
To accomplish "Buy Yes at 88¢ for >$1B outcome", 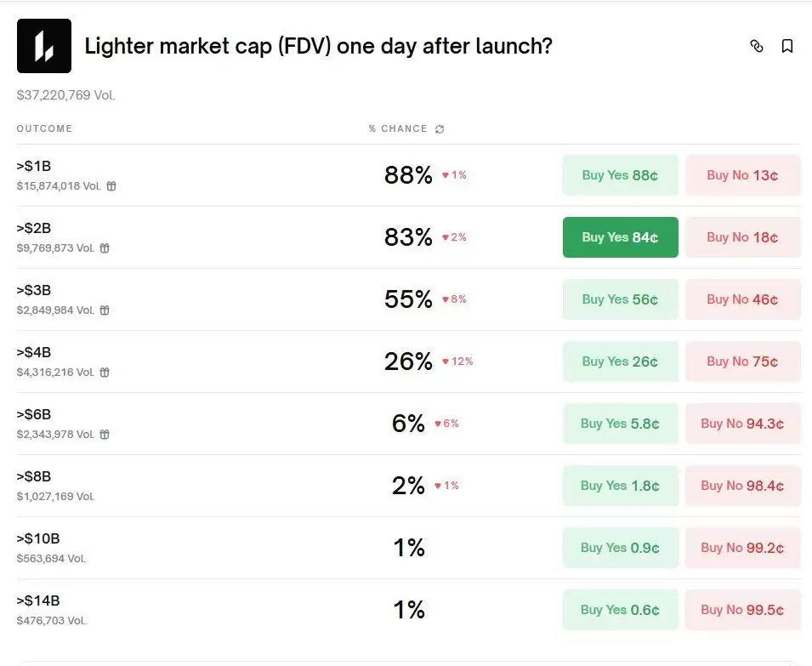I will [x=620, y=175].
